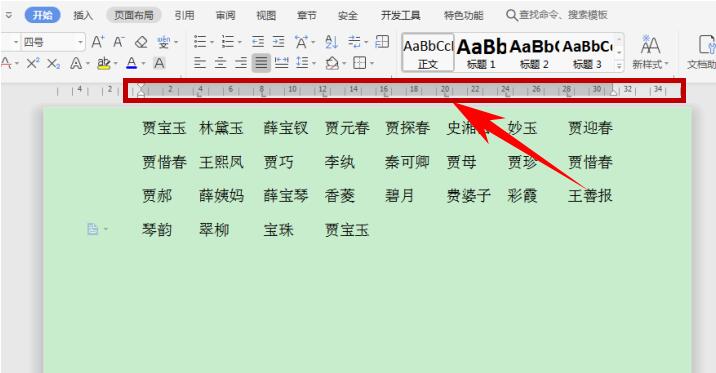The height and width of the screenshot is (373, 716).
Task: Expand the line spacing dropdown arrow
Action: coord(314,63)
